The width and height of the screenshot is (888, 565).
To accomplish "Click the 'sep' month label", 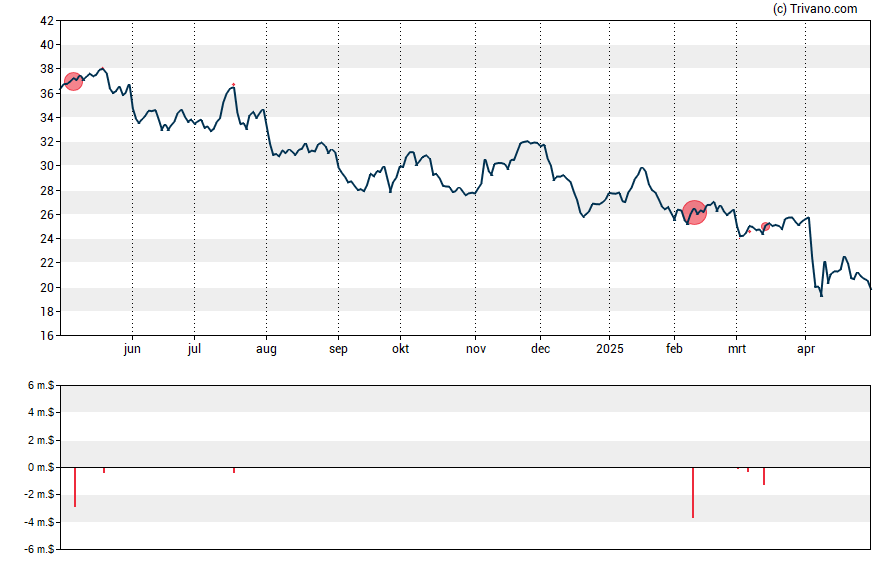I will click(338, 349).
